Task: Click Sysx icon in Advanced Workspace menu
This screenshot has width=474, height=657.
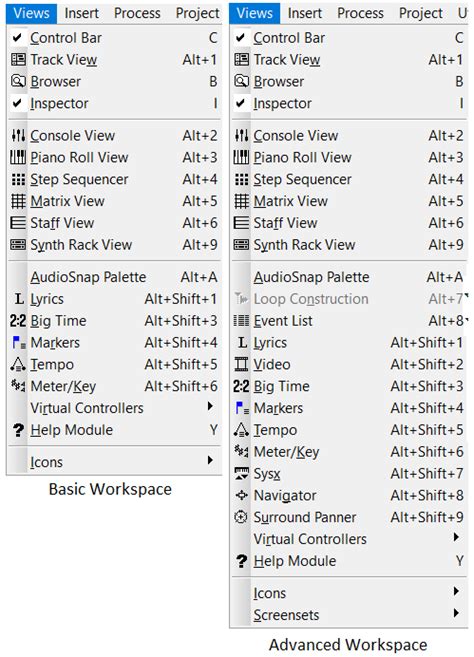Action: (241, 473)
